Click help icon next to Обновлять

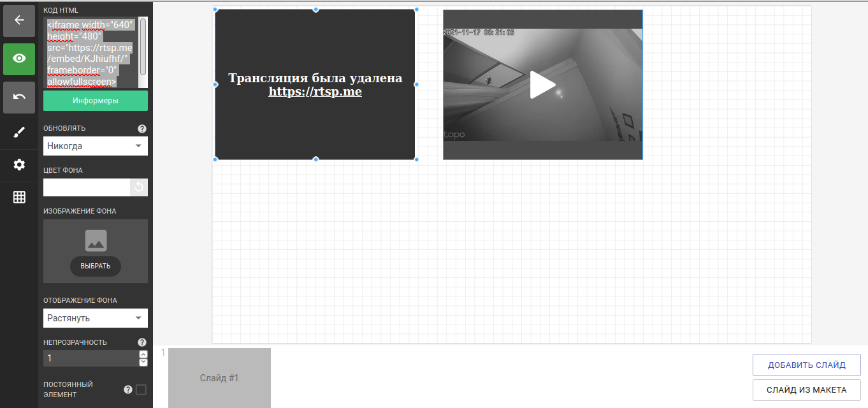pos(142,129)
